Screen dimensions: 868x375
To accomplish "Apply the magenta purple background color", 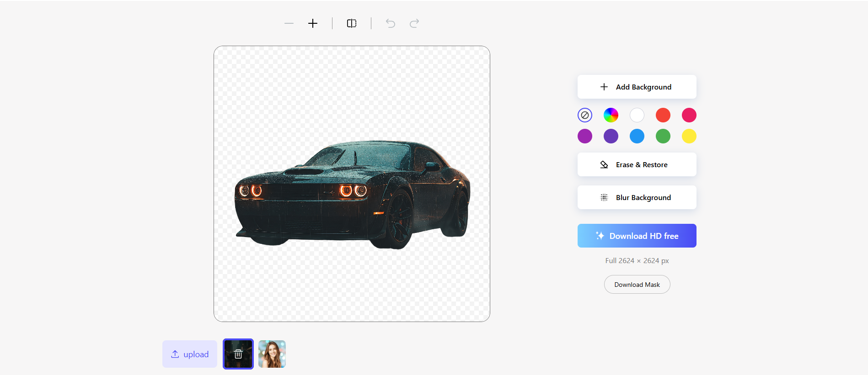I will (585, 136).
